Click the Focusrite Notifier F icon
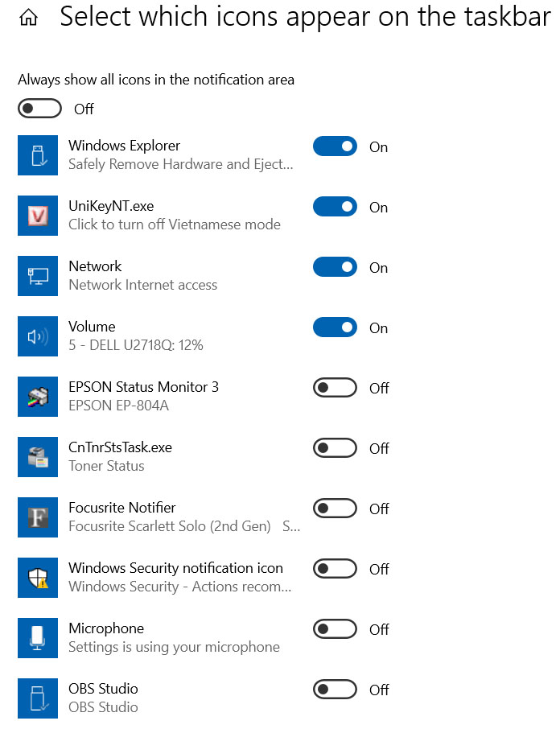 [x=38, y=517]
